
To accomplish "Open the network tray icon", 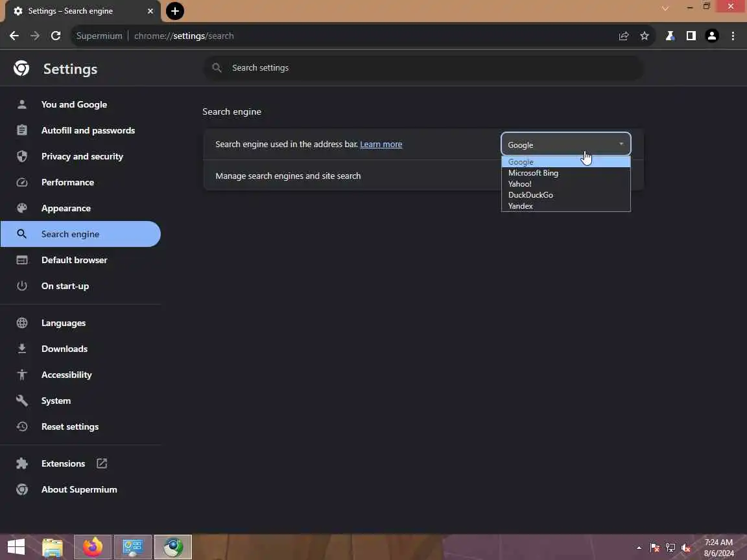I will pyautogui.click(x=670, y=548).
